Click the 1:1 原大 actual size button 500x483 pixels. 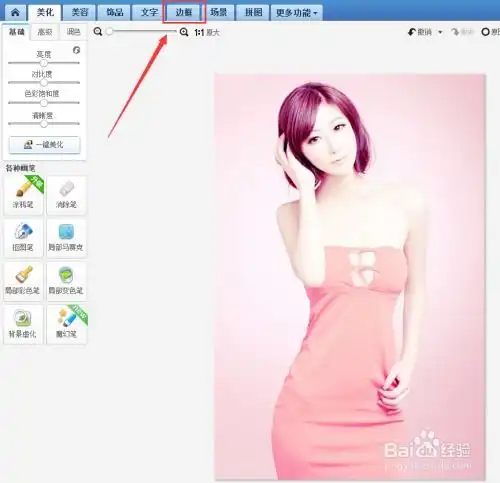point(207,32)
